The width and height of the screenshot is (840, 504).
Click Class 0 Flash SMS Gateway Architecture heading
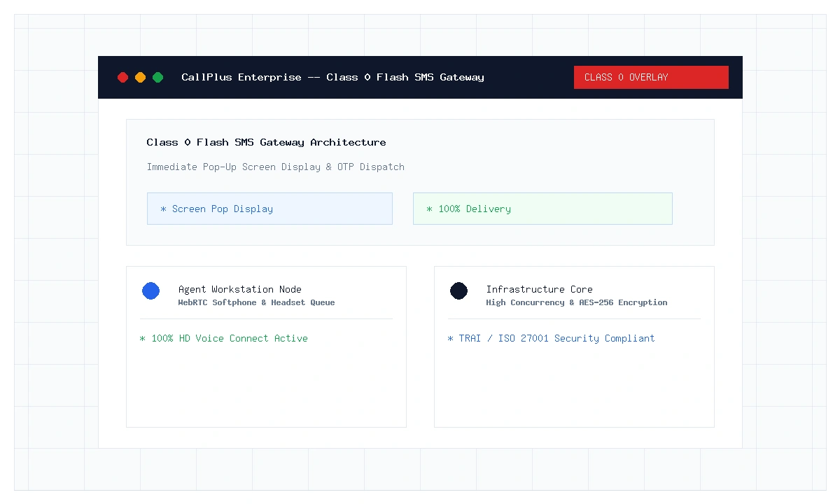(x=266, y=142)
